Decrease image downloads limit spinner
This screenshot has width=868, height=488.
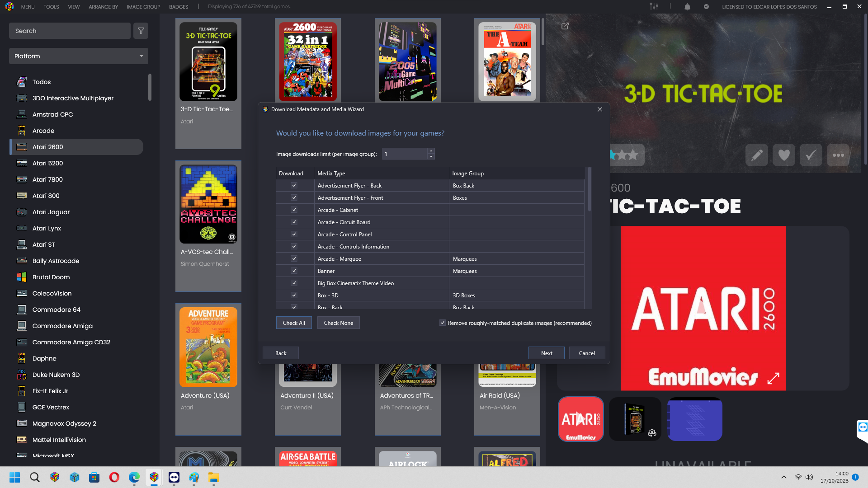point(431,157)
